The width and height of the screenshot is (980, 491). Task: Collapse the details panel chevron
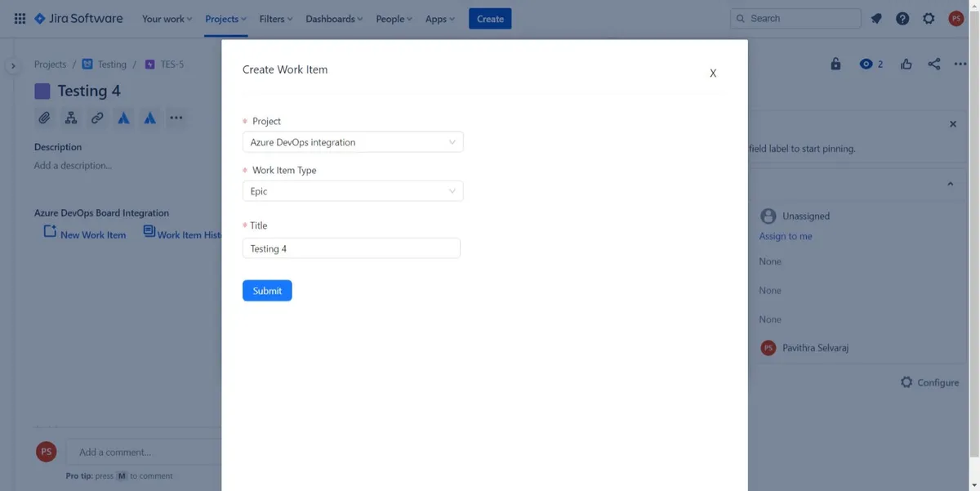coord(951,184)
